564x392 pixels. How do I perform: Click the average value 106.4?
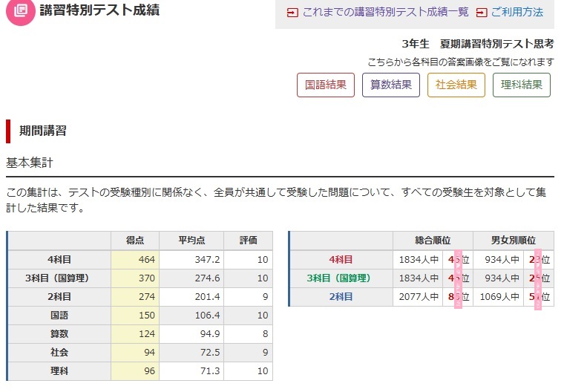click(x=207, y=316)
